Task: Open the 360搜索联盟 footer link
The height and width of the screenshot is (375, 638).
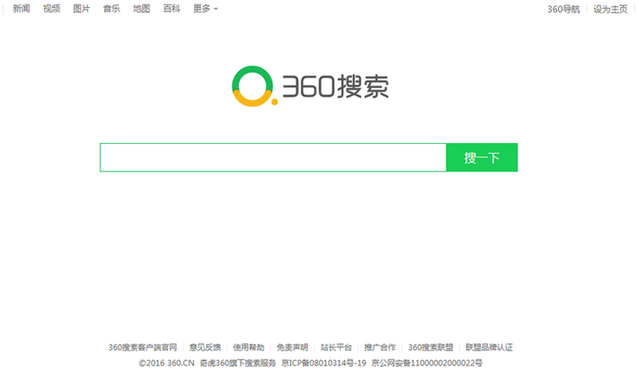Action: (431, 347)
